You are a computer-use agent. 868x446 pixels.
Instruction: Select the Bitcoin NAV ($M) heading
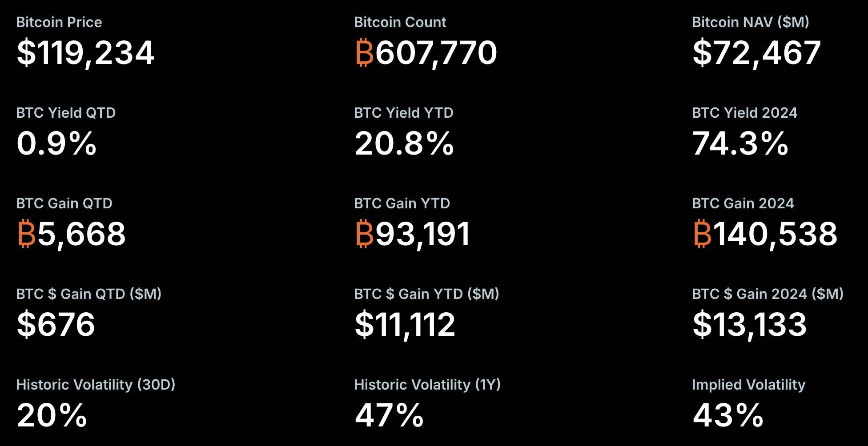750,22
